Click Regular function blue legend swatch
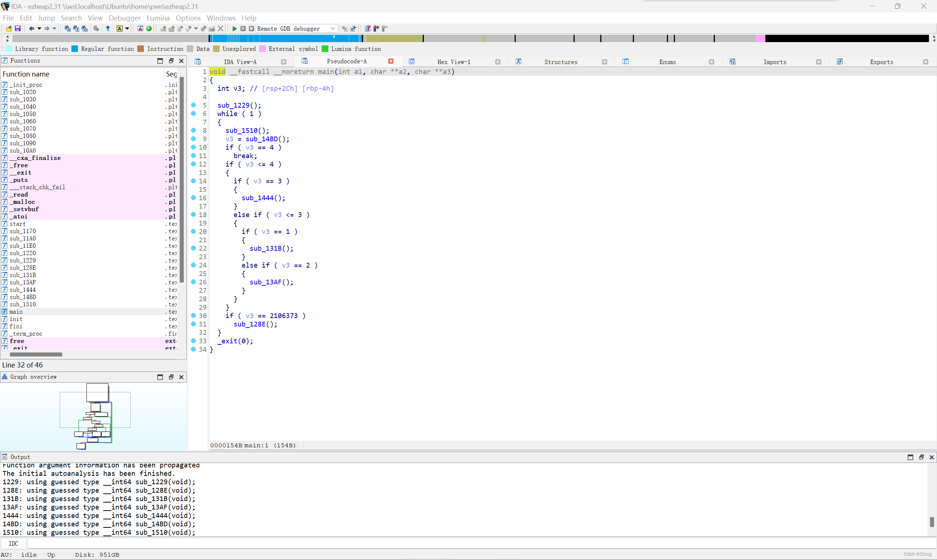This screenshot has height=560, width=937. (75, 49)
